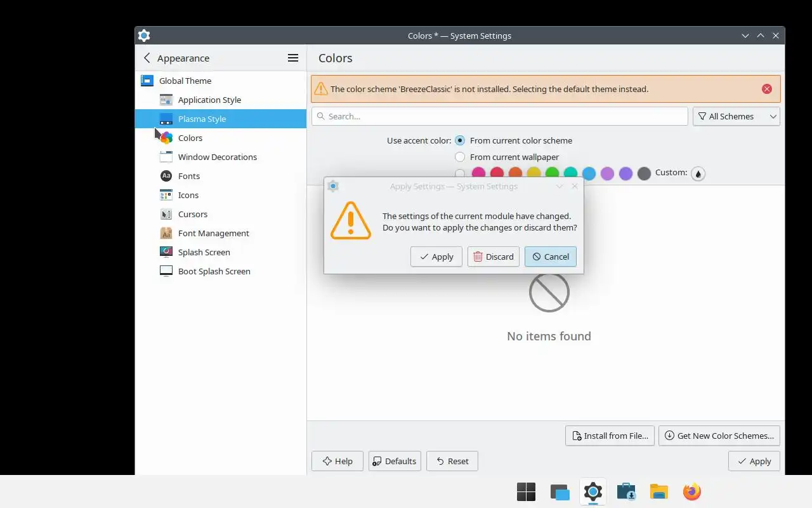The height and width of the screenshot is (508, 812).
Task: Discard the changes in the dialog
Action: pos(494,257)
